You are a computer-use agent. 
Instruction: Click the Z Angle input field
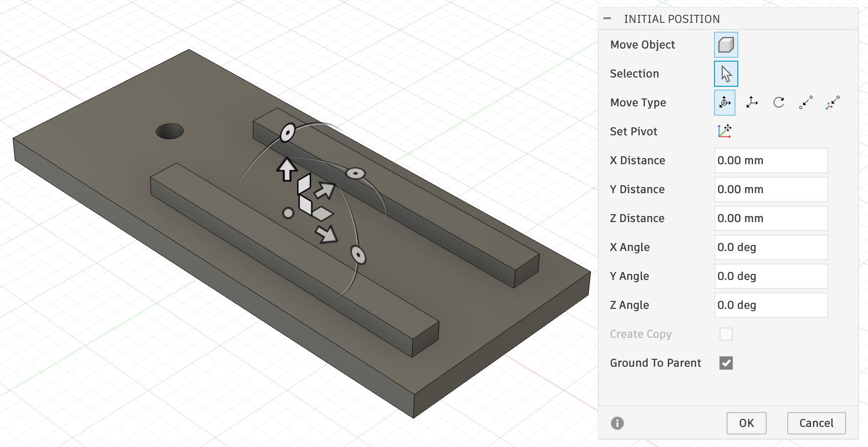tap(771, 305)
